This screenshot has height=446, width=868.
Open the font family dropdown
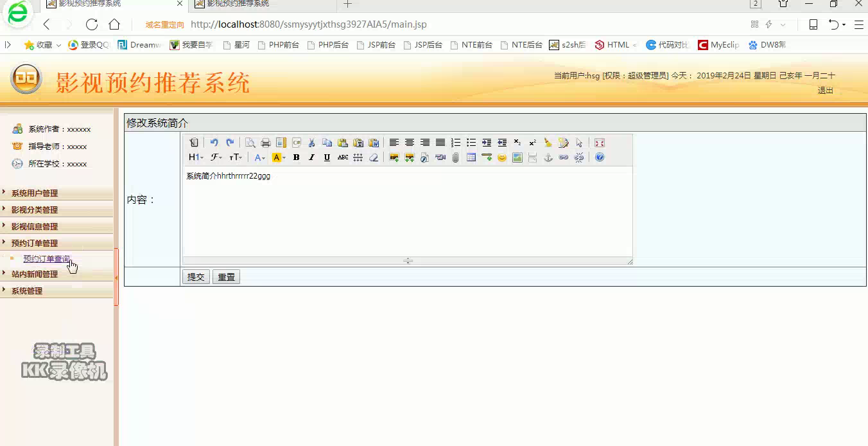point(216,157)
